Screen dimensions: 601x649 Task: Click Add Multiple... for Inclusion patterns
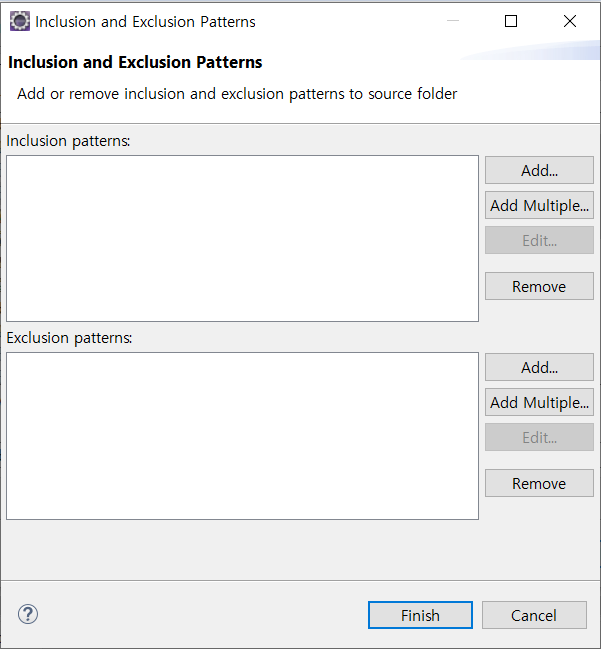coord(539,205)
